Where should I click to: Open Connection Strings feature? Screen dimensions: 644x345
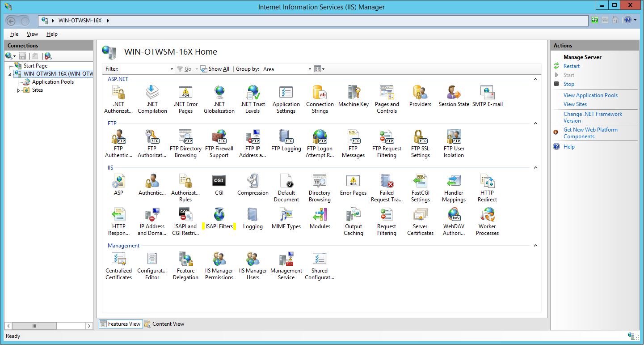coord(320,99)
